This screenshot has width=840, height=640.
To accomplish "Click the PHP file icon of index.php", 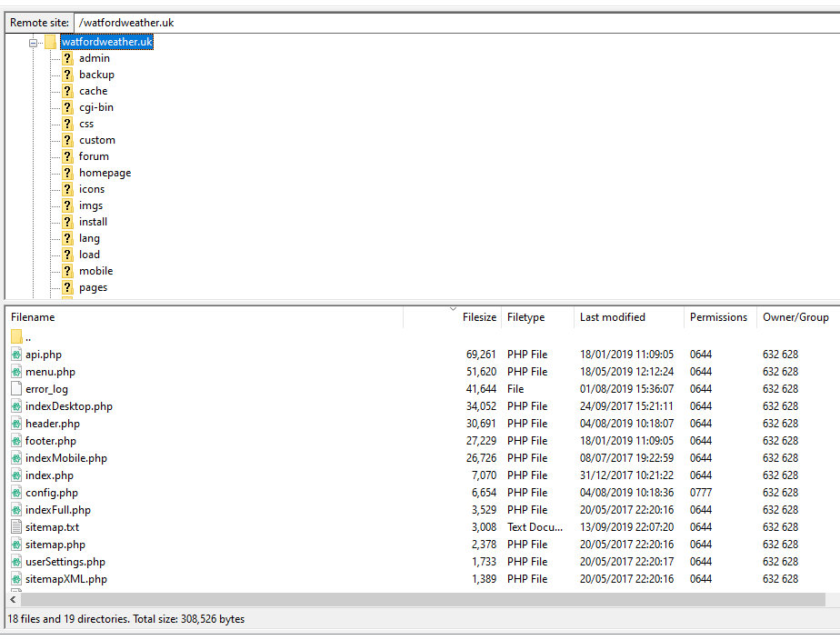I will tap(16, 475).
